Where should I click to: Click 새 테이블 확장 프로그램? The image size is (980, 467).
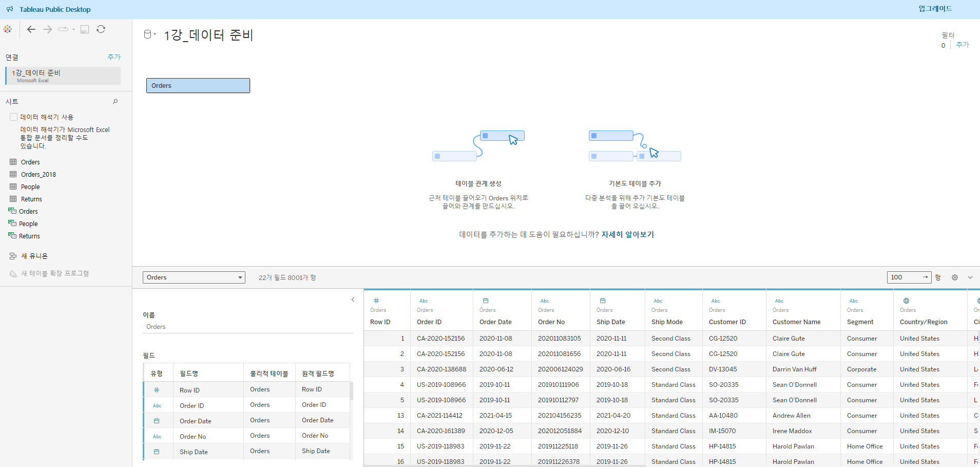coord(49,273)
